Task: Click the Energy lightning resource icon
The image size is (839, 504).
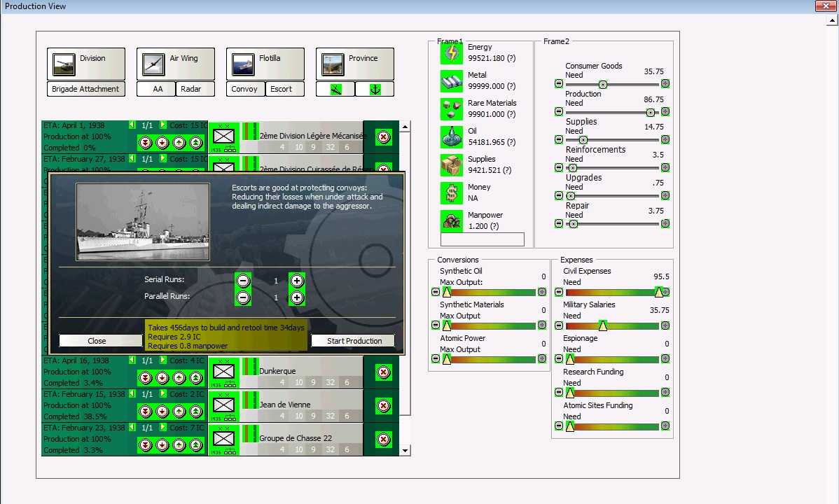Action: coord(452,53)
